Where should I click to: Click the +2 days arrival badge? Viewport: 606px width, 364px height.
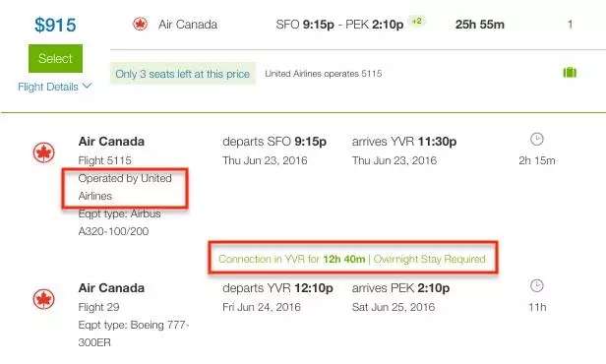[417, 21]
